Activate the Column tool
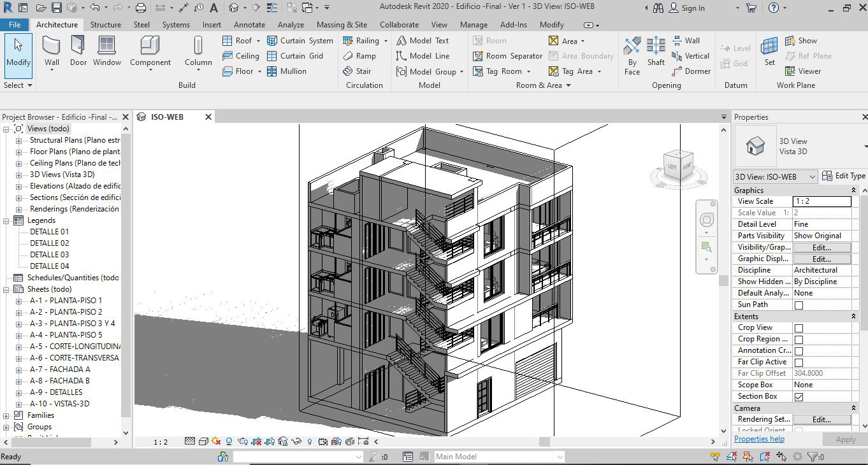Screen dimensions: 868x465 (x=198, y=51)
